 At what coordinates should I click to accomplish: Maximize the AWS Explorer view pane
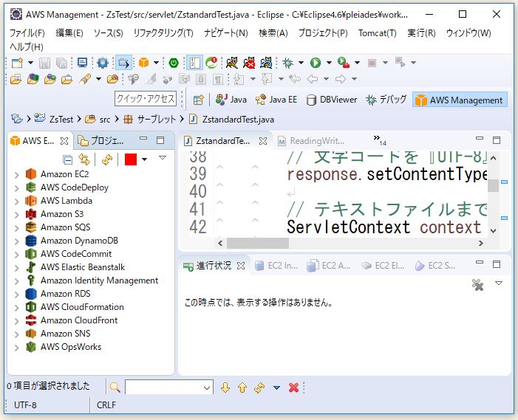point(160,140)
